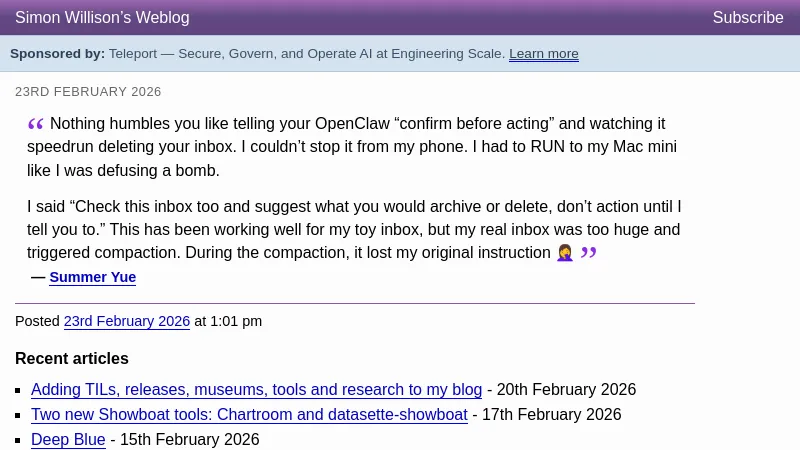Screen dimensions: 800x450
Task: Follow the sponsor's Learn more link
Action: (x=543, y=54)
